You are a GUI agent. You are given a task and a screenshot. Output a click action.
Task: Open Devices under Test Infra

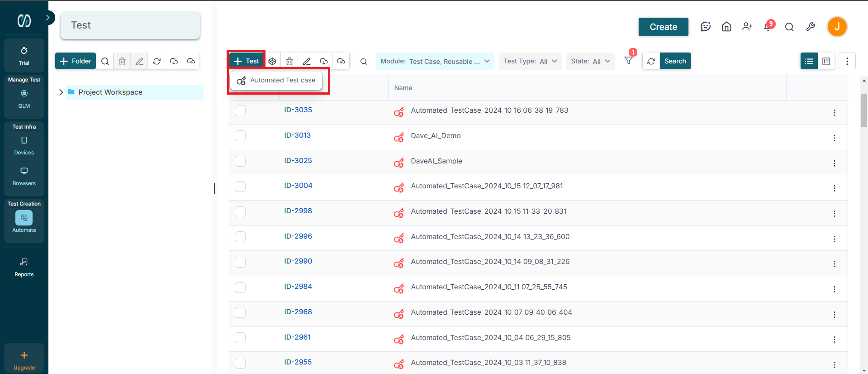pyautogui.click(x=24, y=145)
